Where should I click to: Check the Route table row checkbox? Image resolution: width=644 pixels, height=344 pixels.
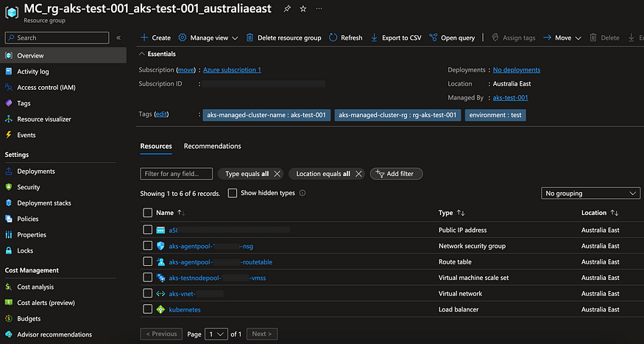click(x=147, y=261)
